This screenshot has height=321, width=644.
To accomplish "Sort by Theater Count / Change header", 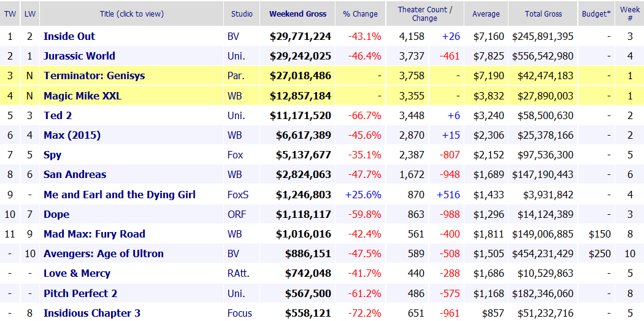I will (x=424, y=14).
